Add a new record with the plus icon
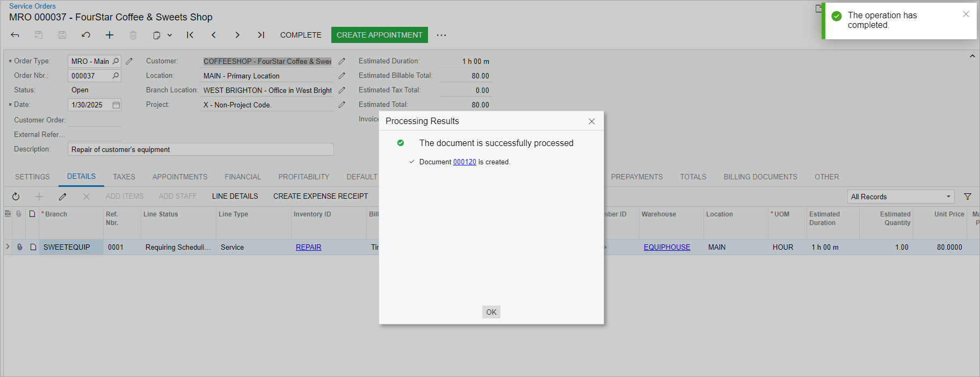Screen dimensions: 980x377 tap(110, 35)
